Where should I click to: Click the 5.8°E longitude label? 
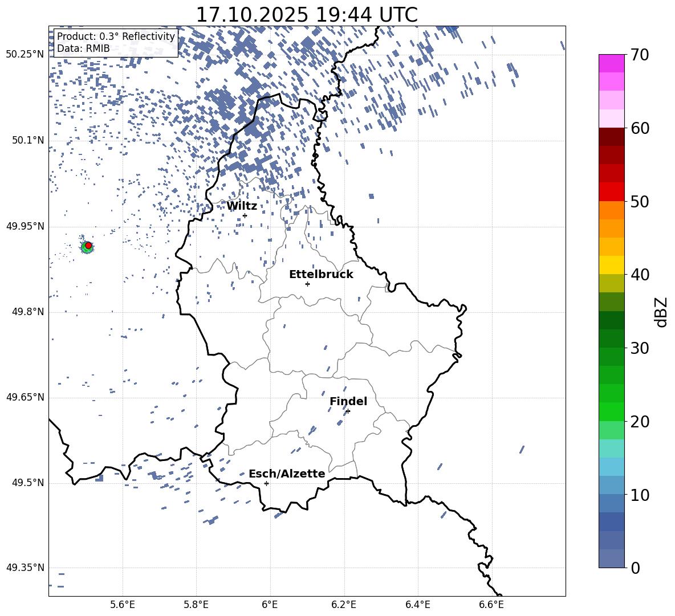point(196,605)
